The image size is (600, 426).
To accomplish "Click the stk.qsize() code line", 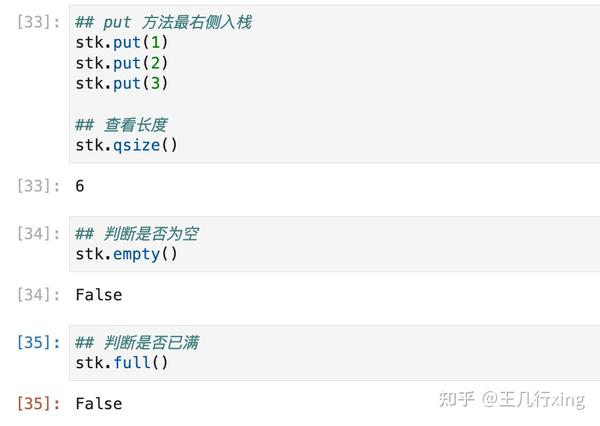I will tap(126, 145).
